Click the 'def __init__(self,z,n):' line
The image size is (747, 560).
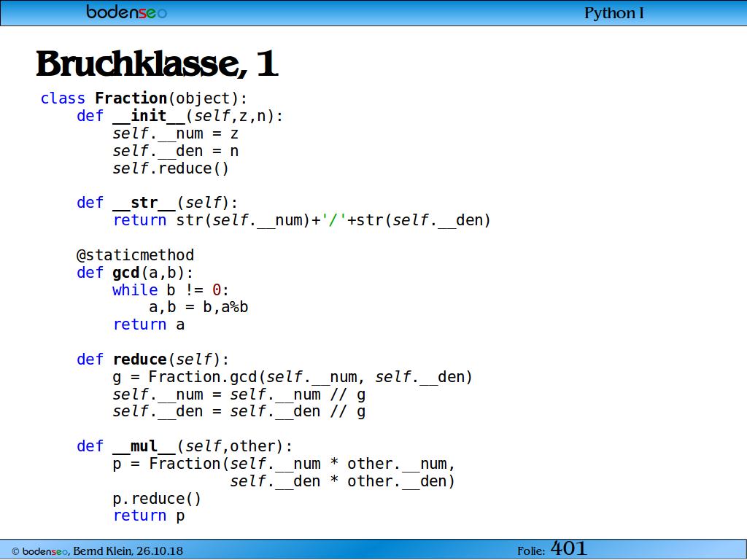[180, 116]
